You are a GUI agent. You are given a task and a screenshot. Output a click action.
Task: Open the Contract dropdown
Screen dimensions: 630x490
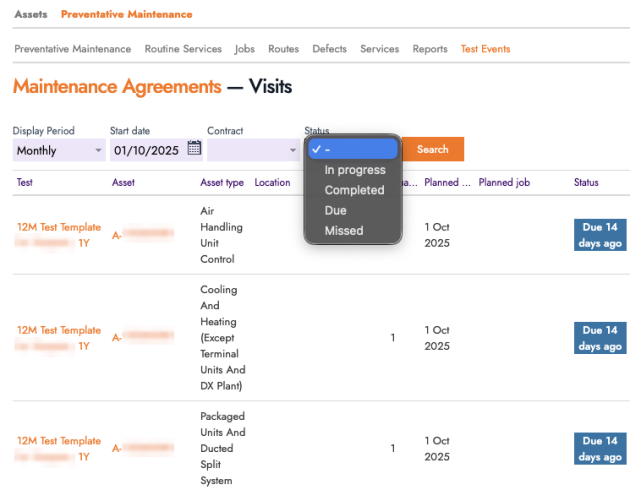(253, 150)
